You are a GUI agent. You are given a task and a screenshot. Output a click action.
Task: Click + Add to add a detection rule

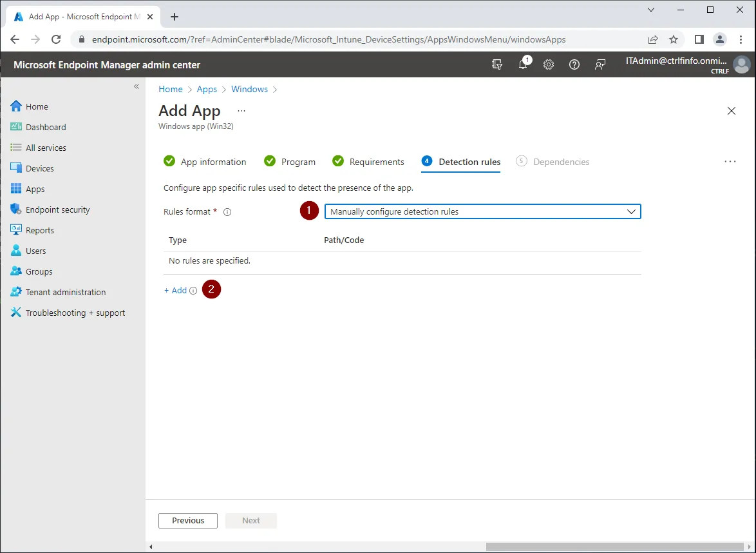(x=176, y=291)
